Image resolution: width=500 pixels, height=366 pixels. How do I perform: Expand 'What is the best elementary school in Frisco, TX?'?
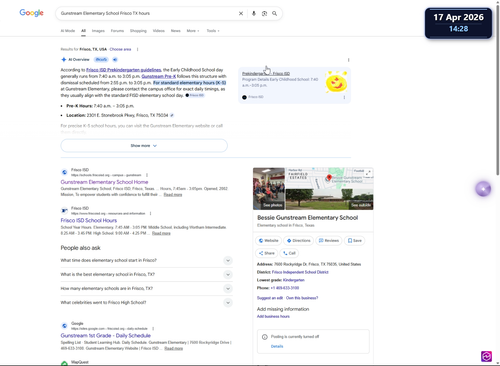147,274
